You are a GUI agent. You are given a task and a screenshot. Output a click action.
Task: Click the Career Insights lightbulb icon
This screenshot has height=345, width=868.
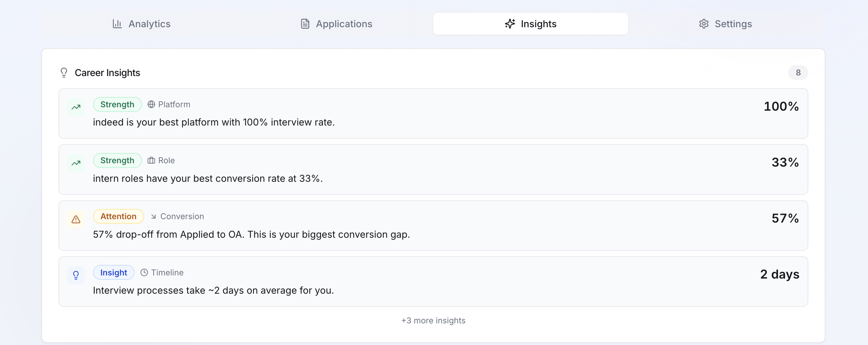coord(64,73)
